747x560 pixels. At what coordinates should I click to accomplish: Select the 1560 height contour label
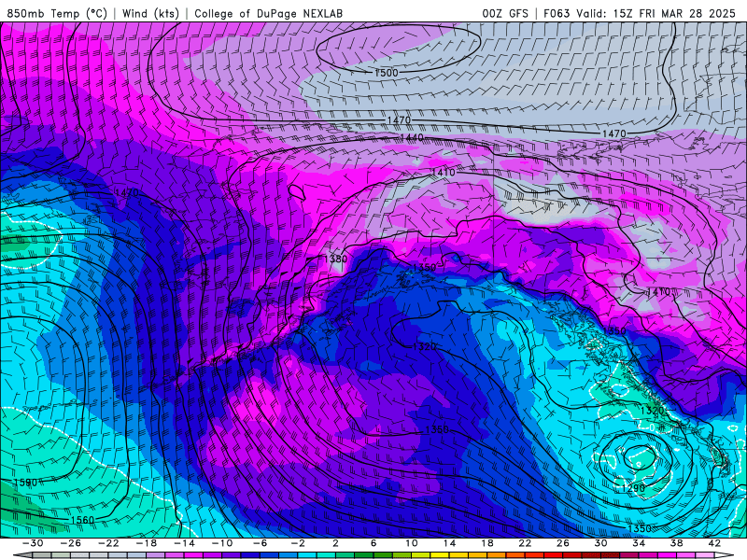click(x=82, y=520)
